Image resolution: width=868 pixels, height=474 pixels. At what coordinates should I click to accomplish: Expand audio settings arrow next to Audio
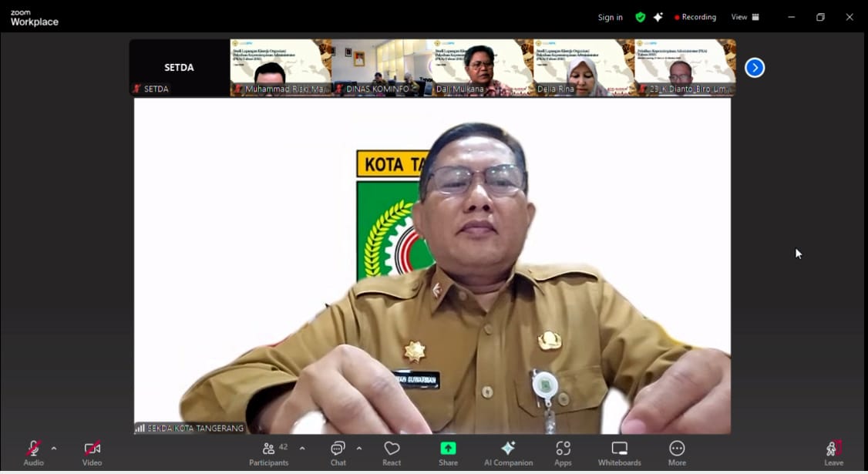pos(54,449)
